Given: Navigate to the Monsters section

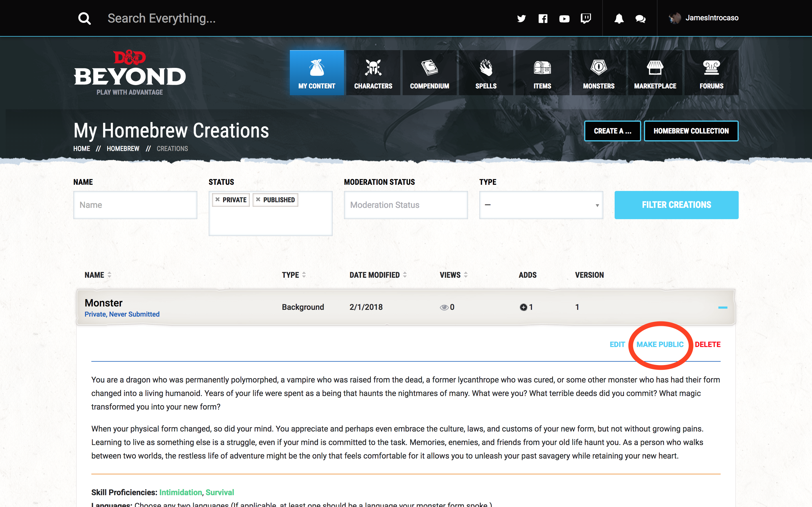Looking at the screenshot, I should (x=599, y=74).
